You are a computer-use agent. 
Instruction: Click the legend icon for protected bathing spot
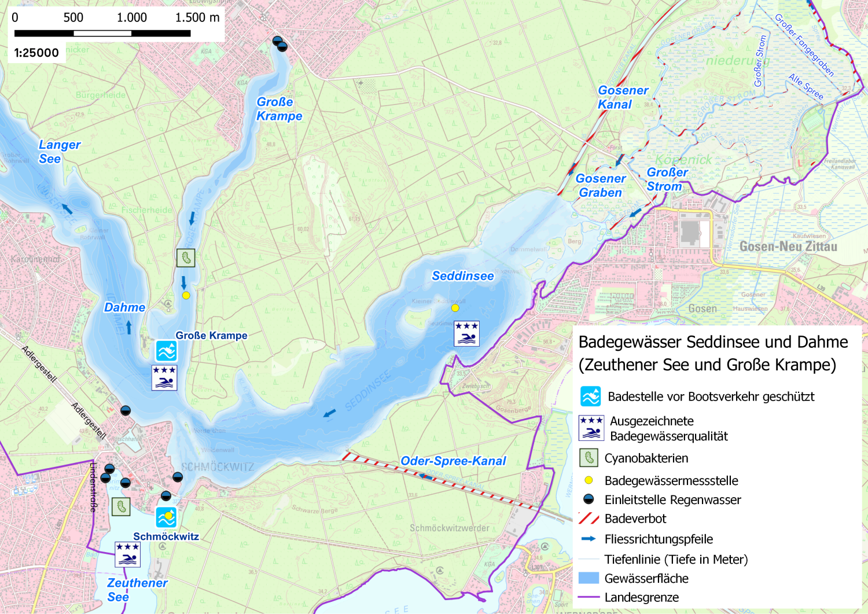pos(591,397)
